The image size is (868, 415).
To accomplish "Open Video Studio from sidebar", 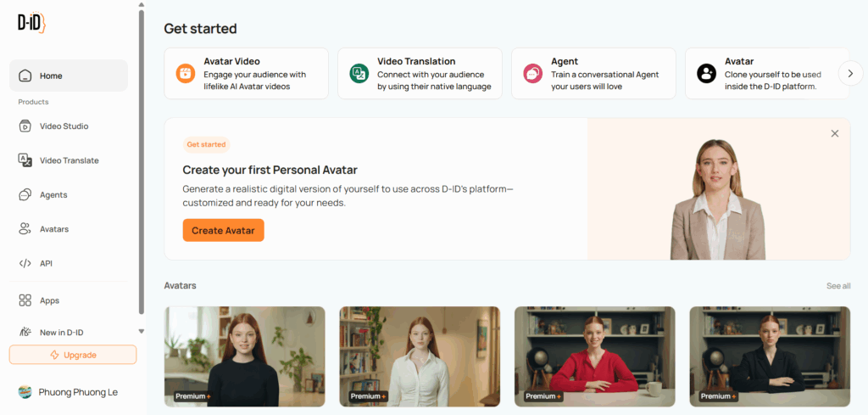I will click(64, 126).
